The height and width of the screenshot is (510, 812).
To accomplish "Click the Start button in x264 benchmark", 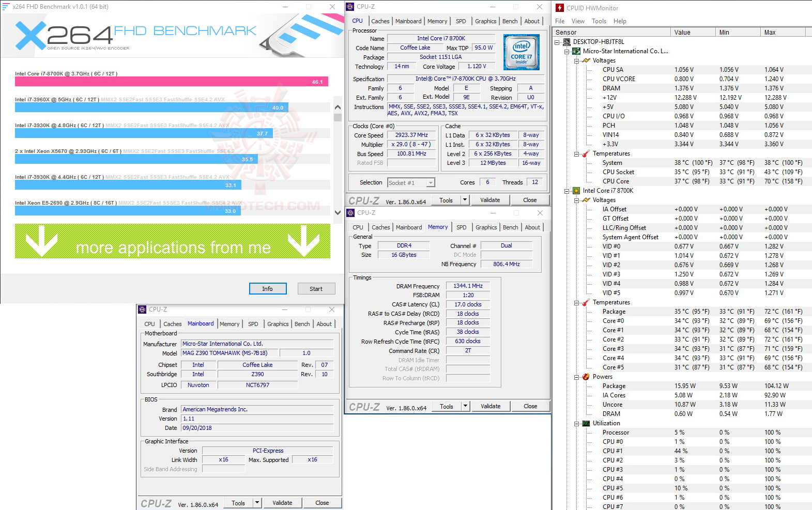I will pyautogui.click(x=316, y=289).
